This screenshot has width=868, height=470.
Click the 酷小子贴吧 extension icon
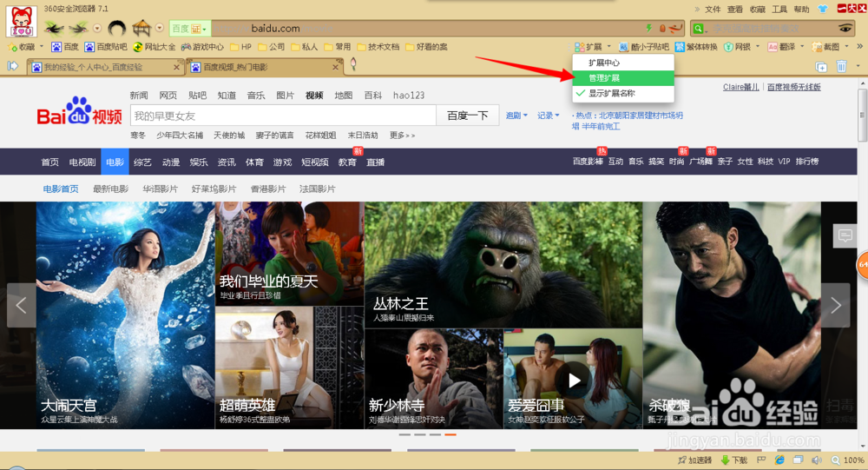pyautogui.click(x=644, y=47)
